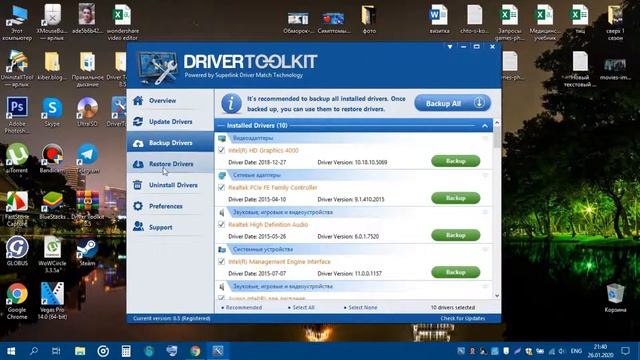The width and height of the screenshot is (640, 360).
Task: Open Calculator from the taskbar
Action: click(126, 351)
